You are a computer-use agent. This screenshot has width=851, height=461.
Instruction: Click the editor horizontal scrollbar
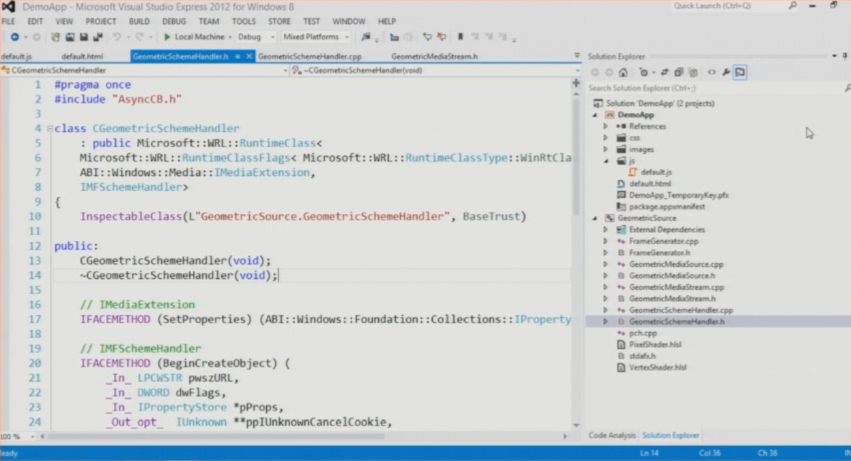tap(215, 436)
